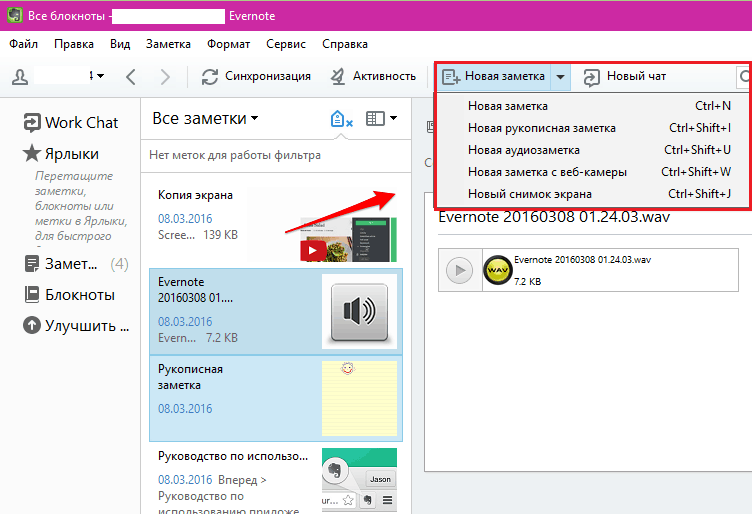Open the Копия экрана note
This screenshot has width=752, height=514.
pos(276,225)
